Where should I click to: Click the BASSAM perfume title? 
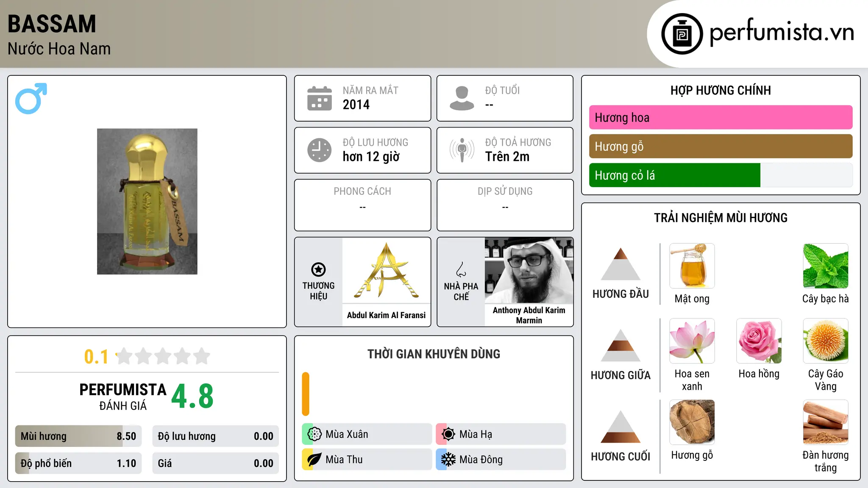point(52,24)
